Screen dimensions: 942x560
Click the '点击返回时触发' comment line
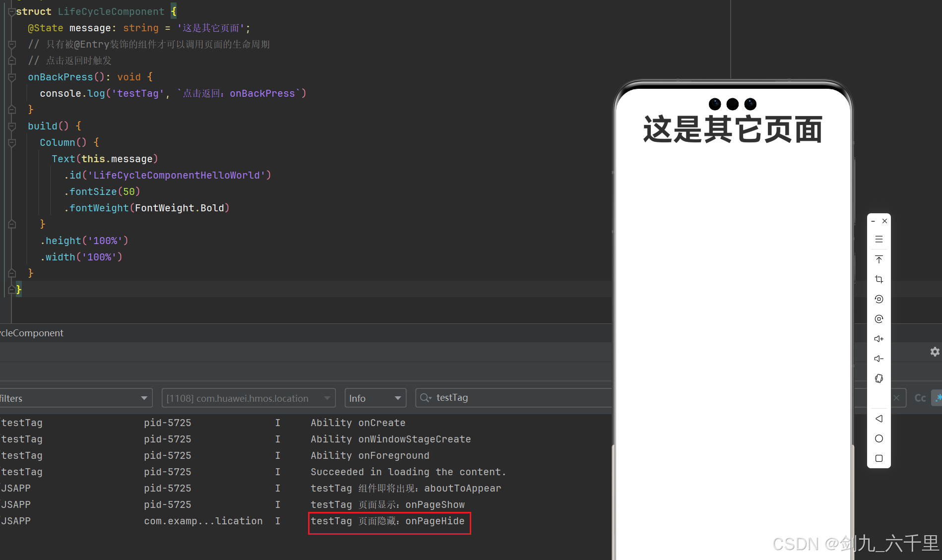coord(70,61)
